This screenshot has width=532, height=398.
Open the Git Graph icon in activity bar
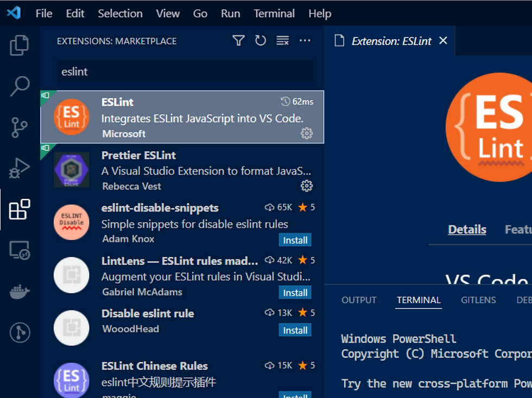[x=20, y=332]
